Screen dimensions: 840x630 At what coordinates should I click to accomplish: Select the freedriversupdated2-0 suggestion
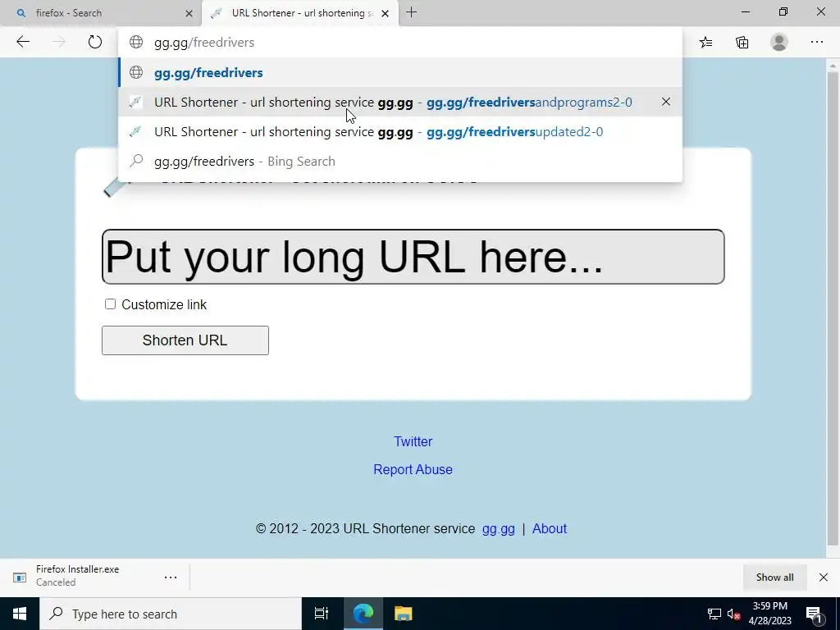pos(400,132)
